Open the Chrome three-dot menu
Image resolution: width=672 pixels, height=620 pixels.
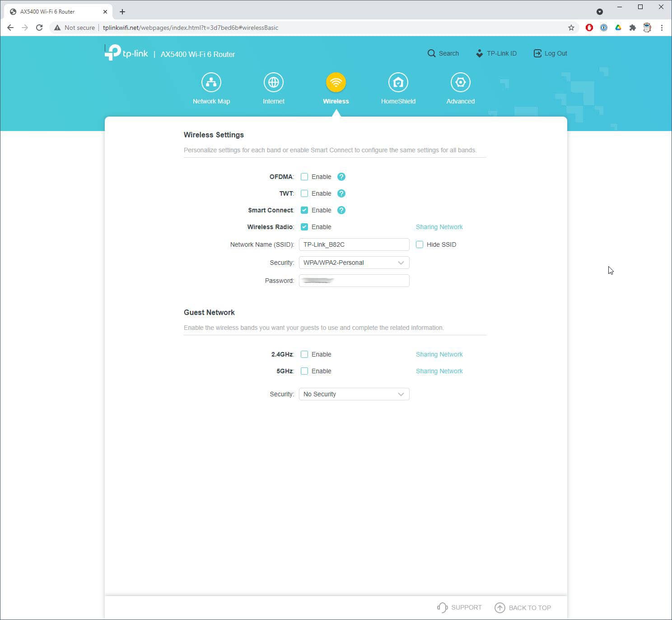click(x=662, y=28)
